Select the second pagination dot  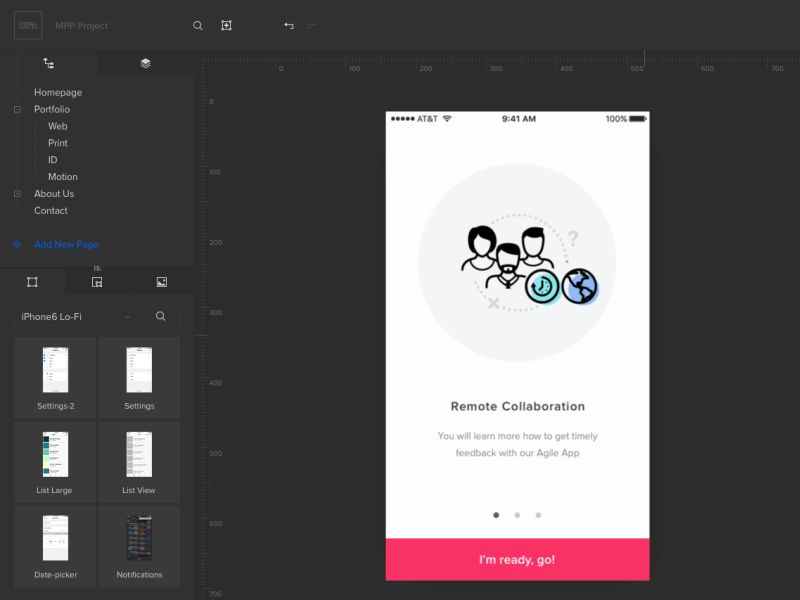tap(517, 515)
